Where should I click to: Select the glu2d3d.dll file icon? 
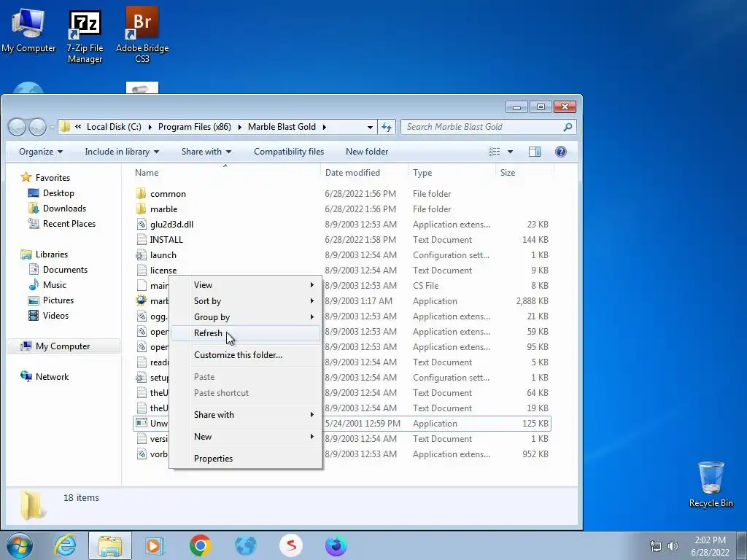coord(142,224)
